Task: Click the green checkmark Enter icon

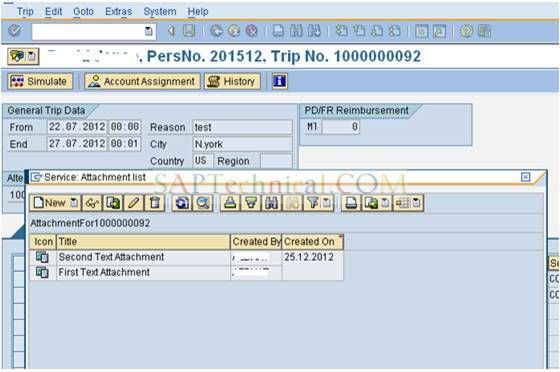Action: coord(15,31)
